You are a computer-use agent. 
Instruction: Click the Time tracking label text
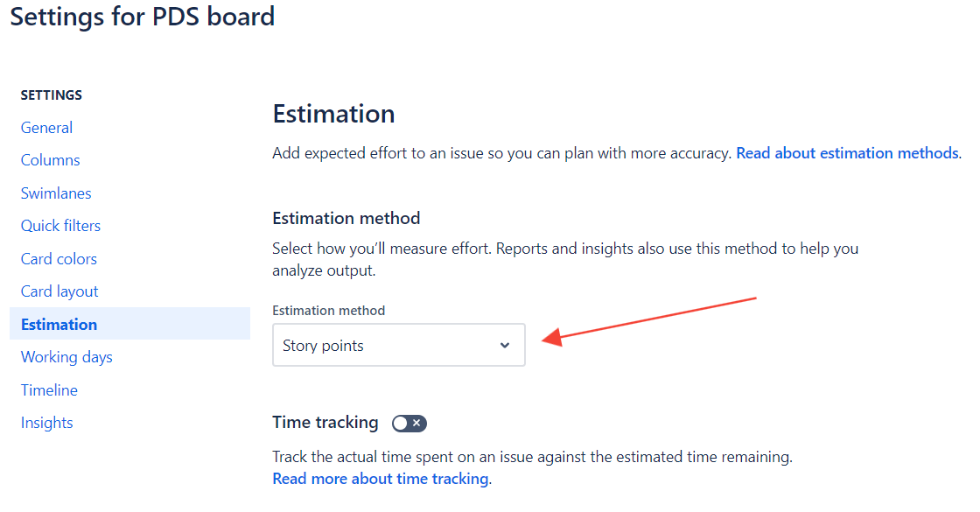coord(325,423)
